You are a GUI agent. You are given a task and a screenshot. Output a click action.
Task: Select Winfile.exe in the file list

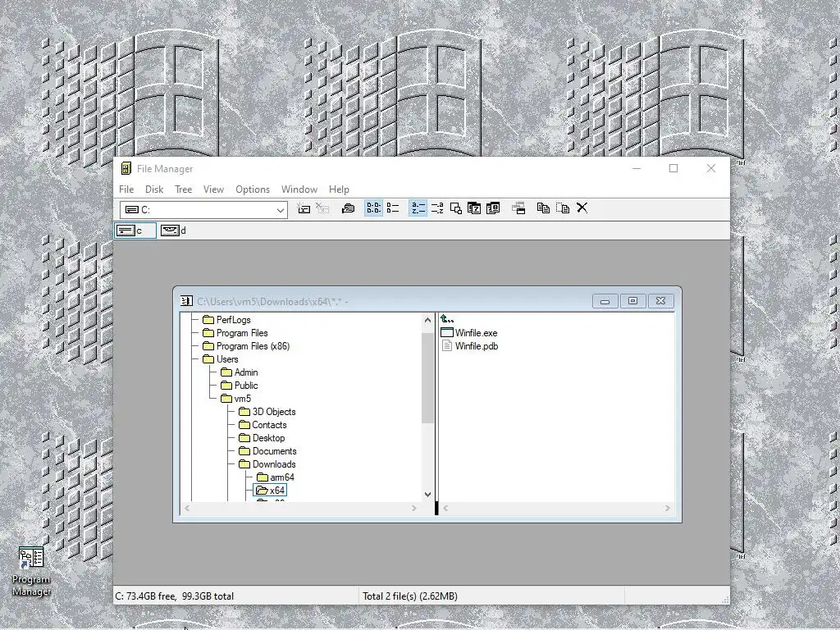coord(468,333)
